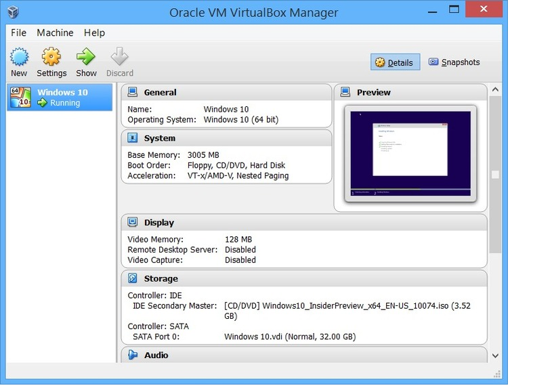Switch to the Details view
This screenshot has width=533, height=392.
(x=395, y=62)
